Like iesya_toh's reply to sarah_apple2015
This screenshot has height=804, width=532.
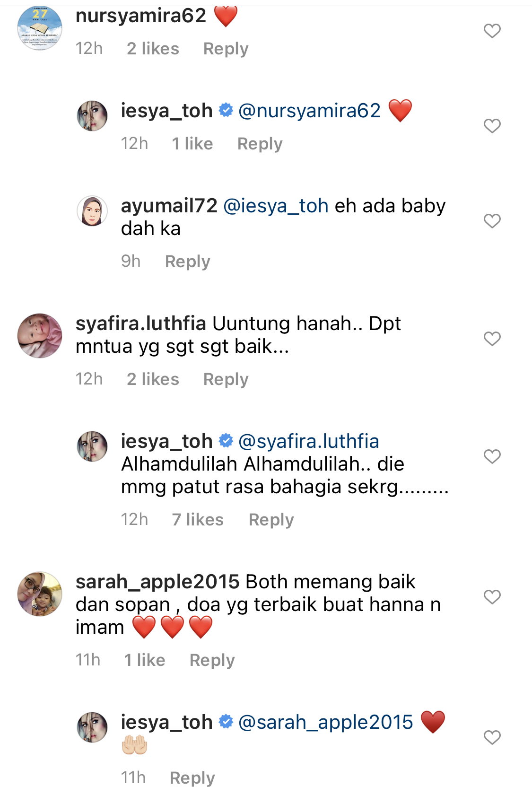[492, 737]
